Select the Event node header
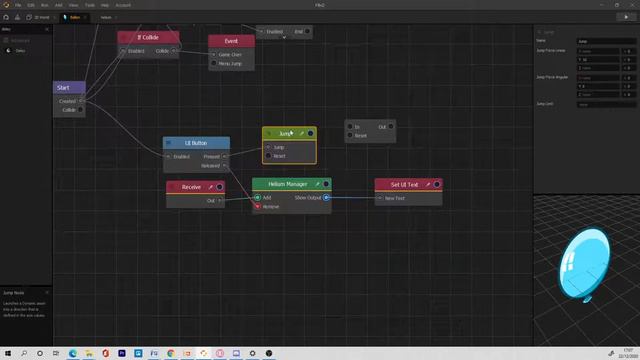The height and width of the screenshot is (360, 640). pyautogui.click(x=231, y=41)
